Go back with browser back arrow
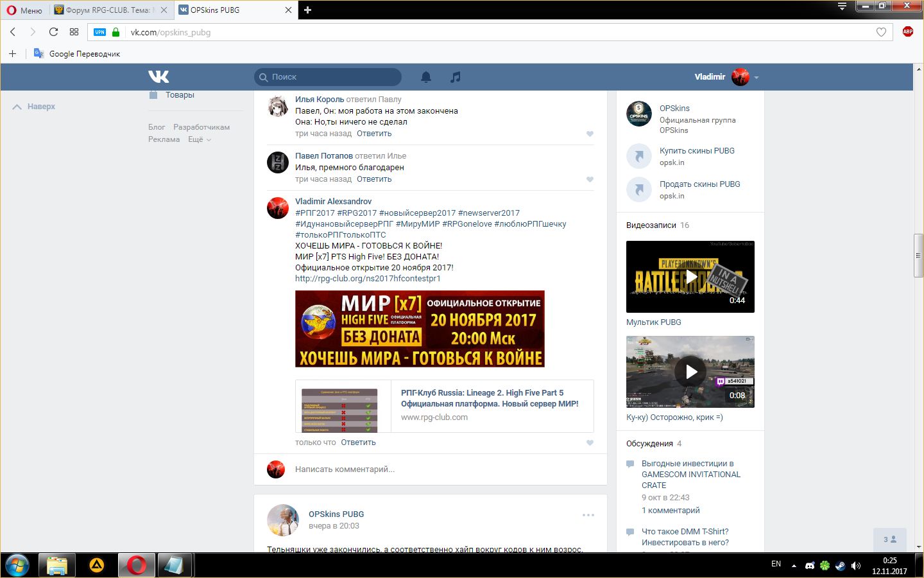 [13, 31]
